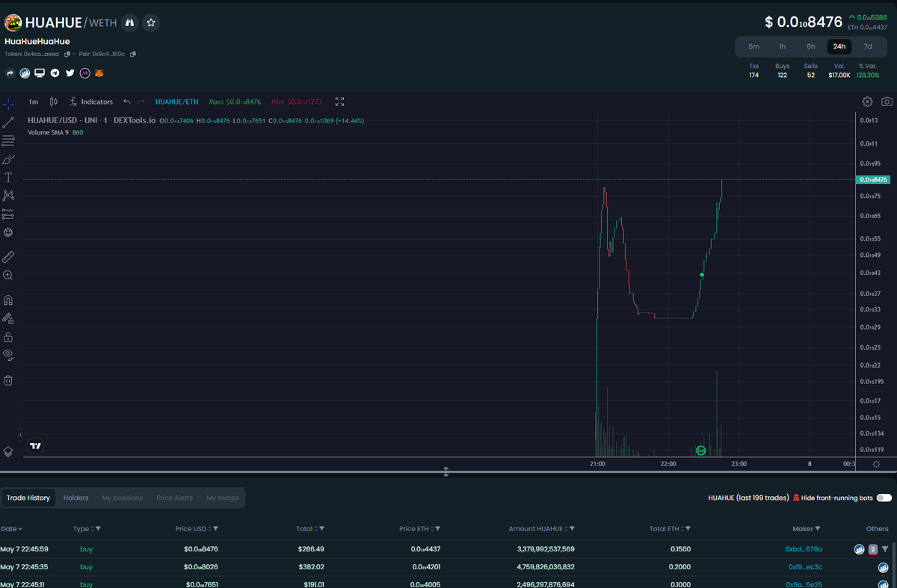Open the candle chart type selector
This screenshot has height=588, width=897.
click(53, 102)
